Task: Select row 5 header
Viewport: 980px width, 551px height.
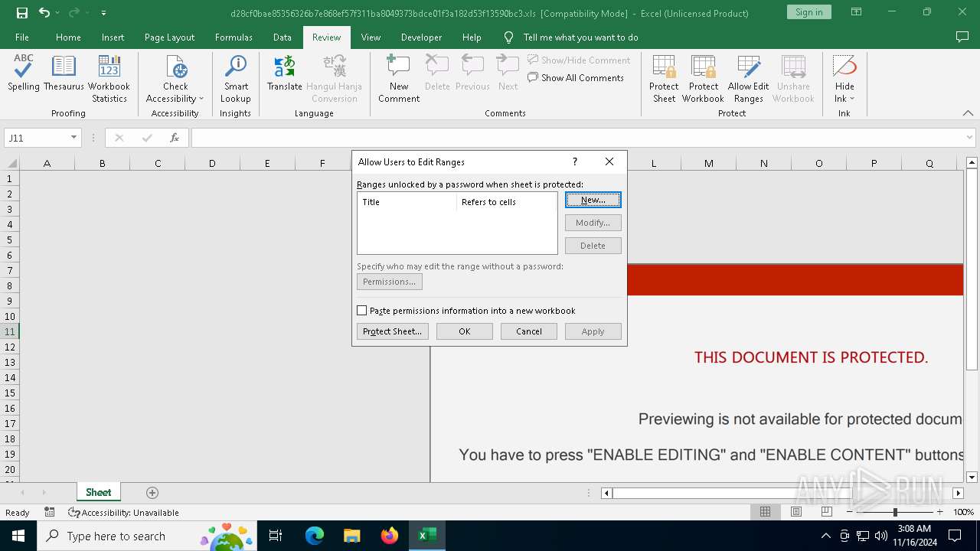Action: point(10,240)
